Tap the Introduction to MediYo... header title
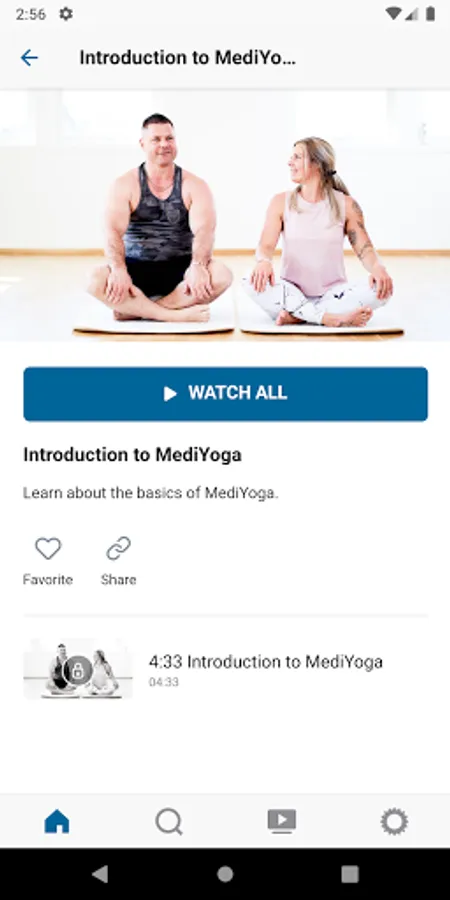 188,57
